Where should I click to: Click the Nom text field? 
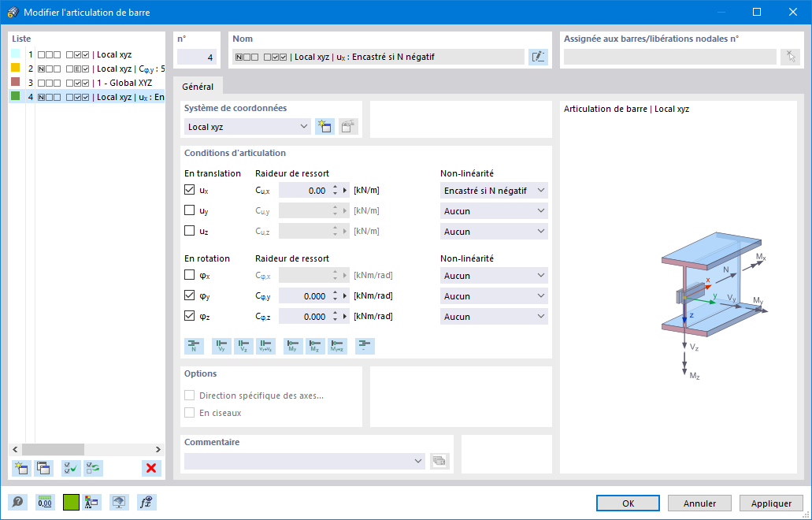(x=378, y=57)
